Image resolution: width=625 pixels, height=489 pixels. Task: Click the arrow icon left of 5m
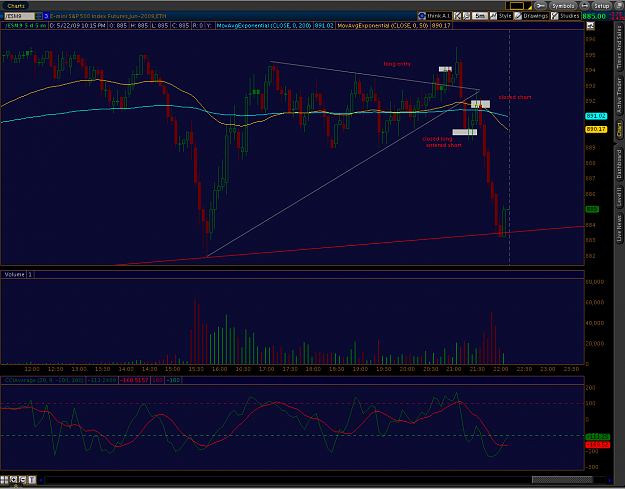click(457, 16)
